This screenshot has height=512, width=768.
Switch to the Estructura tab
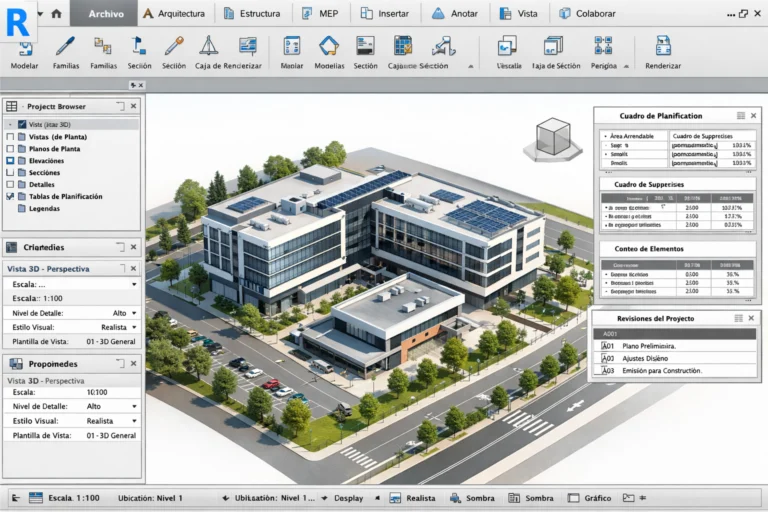(252, 14)
